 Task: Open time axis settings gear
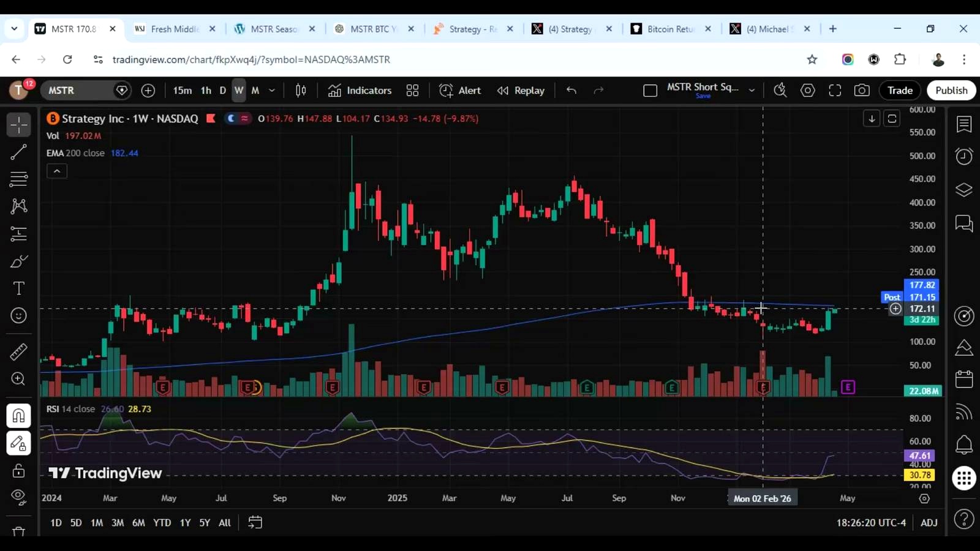(924, 498)
